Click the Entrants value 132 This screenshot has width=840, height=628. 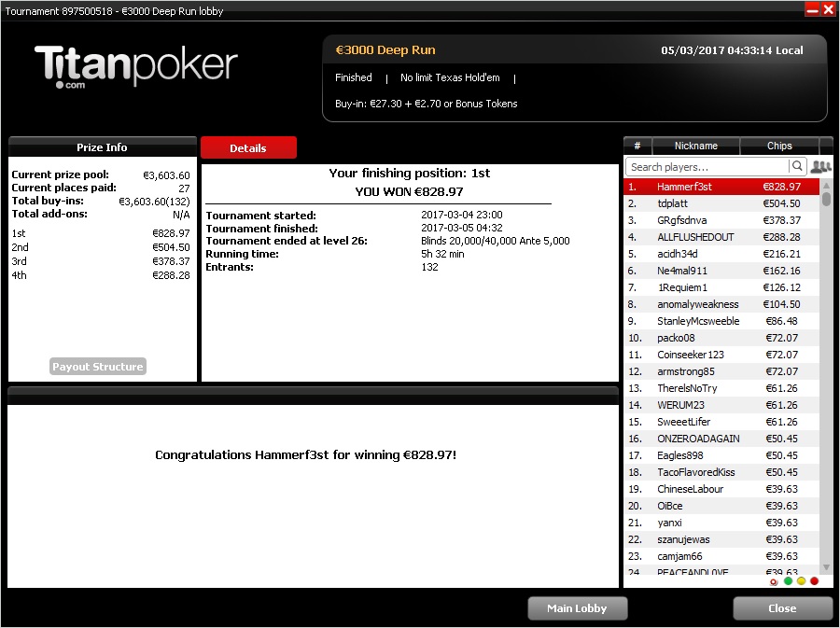[429, 267]
